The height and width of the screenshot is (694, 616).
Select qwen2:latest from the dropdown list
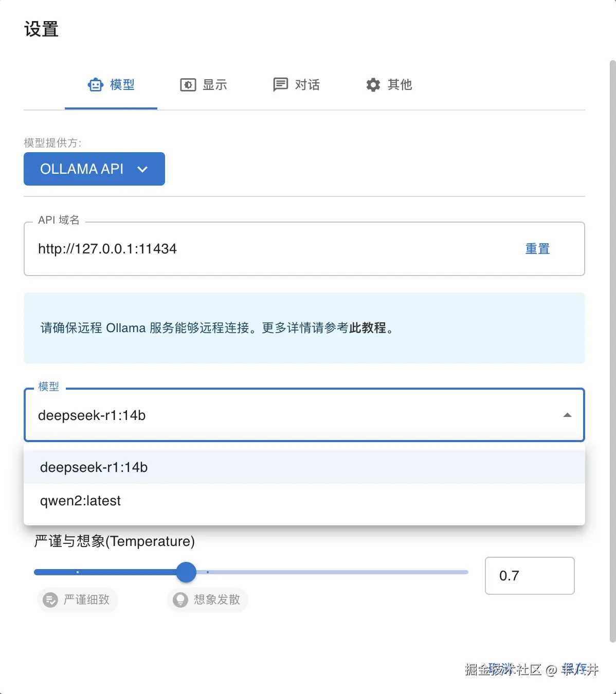coord(304,501)
